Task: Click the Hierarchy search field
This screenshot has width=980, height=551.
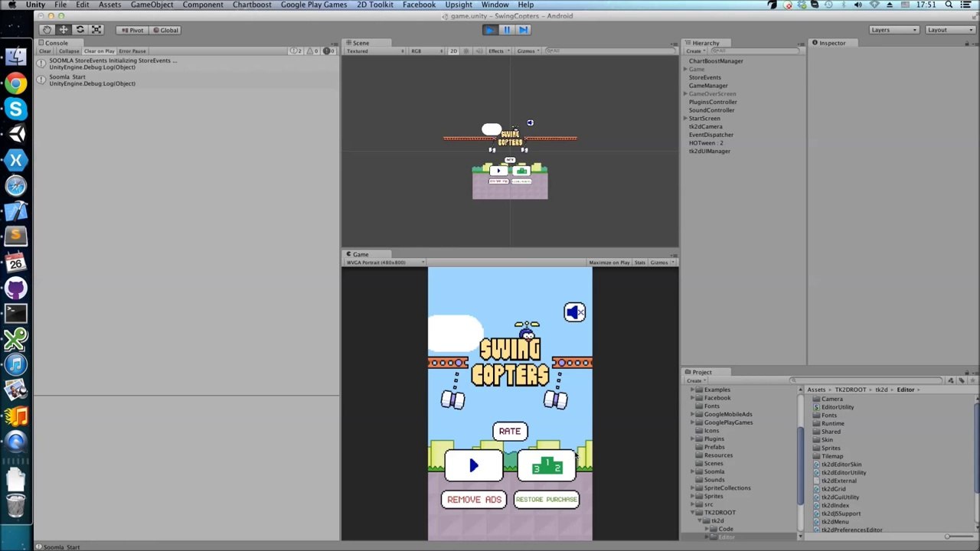Action: point(756,51)
